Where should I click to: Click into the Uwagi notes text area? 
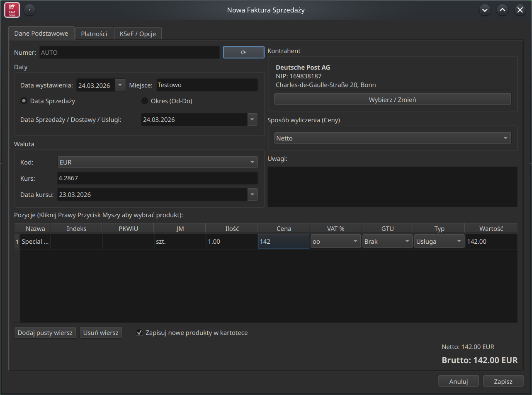coord(392,187)
